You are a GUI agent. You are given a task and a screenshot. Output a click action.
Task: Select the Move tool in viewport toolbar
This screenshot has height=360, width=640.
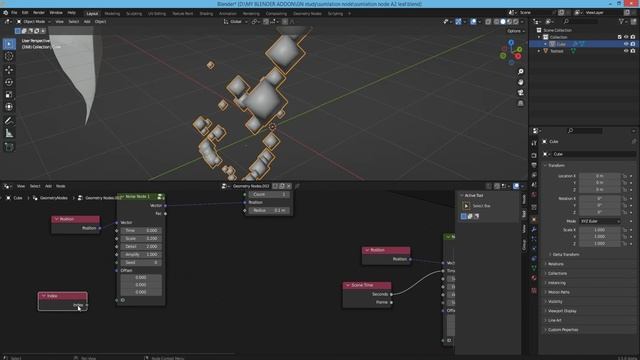(x=9, y=69)
